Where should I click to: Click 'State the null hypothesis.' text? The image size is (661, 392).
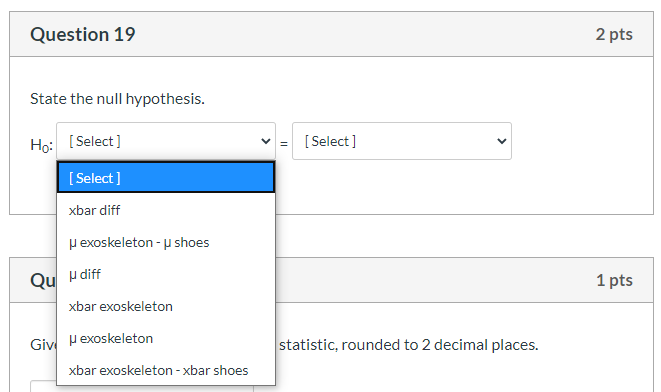click(117, 99)
